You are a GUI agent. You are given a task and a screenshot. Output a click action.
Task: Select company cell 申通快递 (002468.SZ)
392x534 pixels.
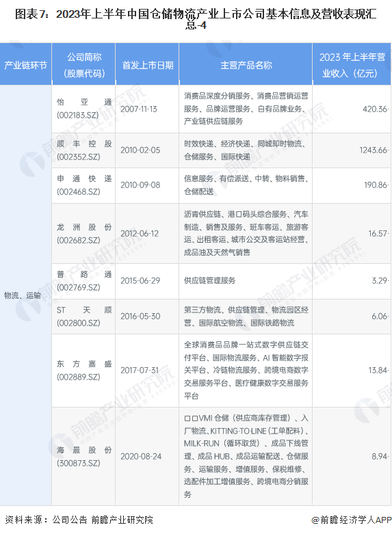pyautogui.click(x=84, y=185)
